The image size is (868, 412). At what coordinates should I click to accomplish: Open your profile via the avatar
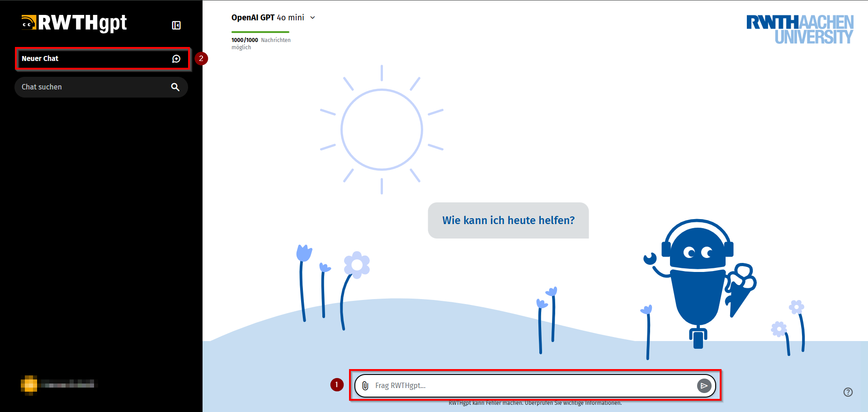click(x=29, y=384)
